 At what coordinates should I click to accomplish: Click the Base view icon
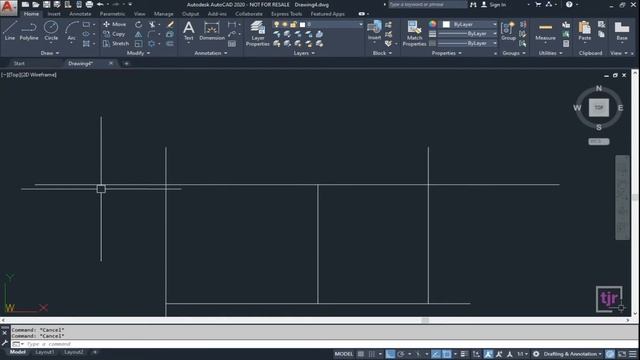pyautogui.click(x=622, y=31)
